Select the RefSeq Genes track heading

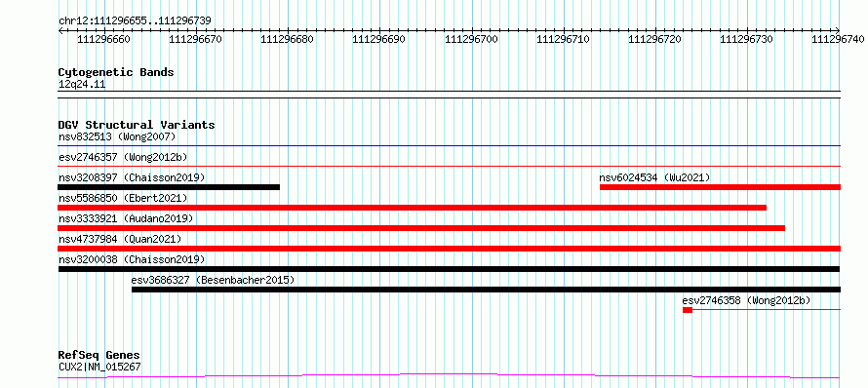click(x=99, y=355)
